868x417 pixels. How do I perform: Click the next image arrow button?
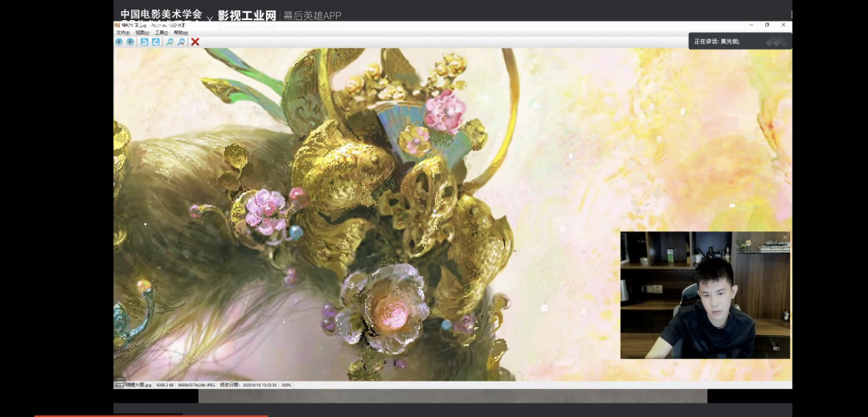[130, 42]
